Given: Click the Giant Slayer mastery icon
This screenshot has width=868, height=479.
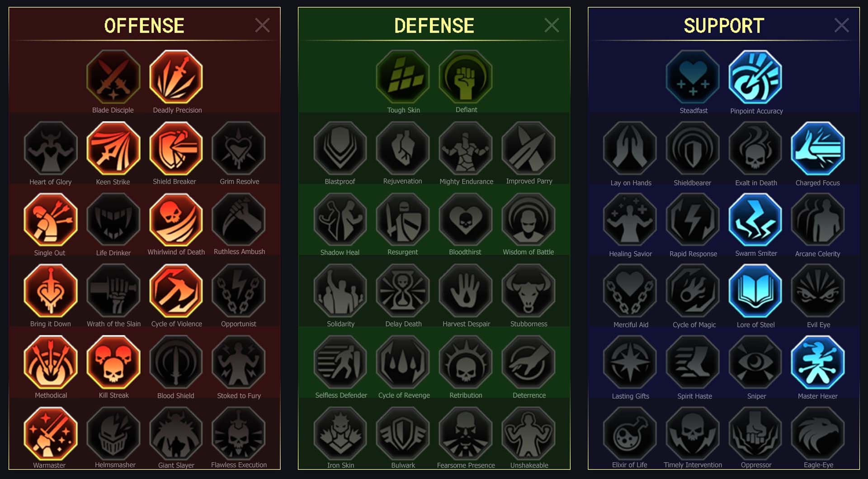Looking at the screenshot, I should (176, 434).
